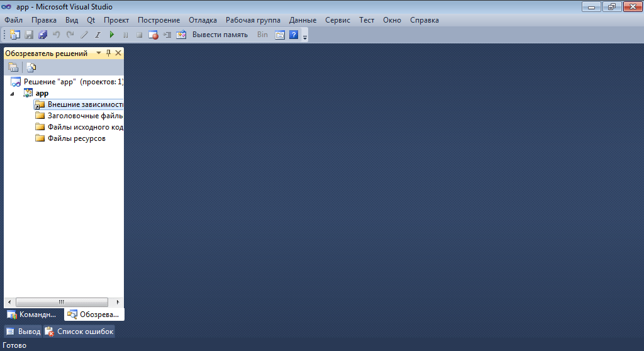
Task: Open the Qt menu
Action: tap(91, 20)
